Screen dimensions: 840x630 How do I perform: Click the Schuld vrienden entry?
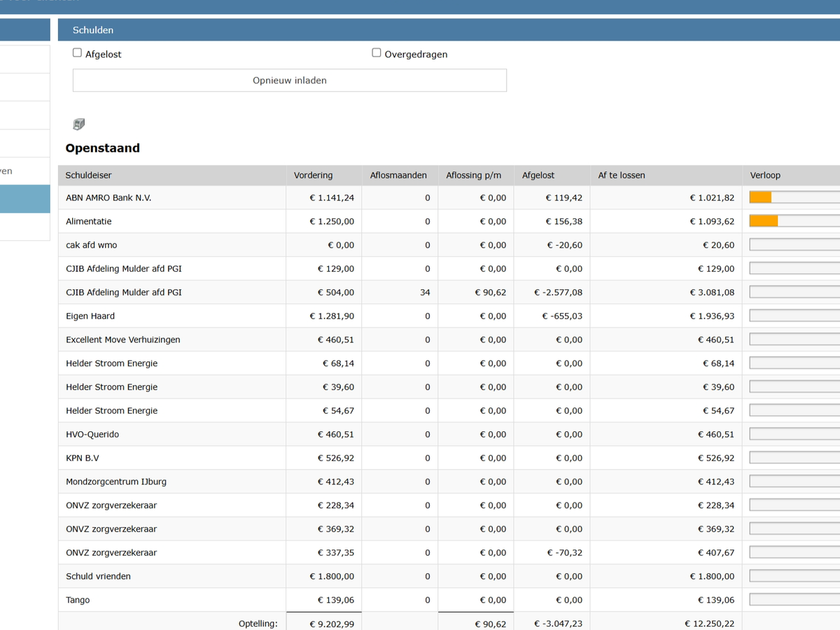click(x=98, y=576)
